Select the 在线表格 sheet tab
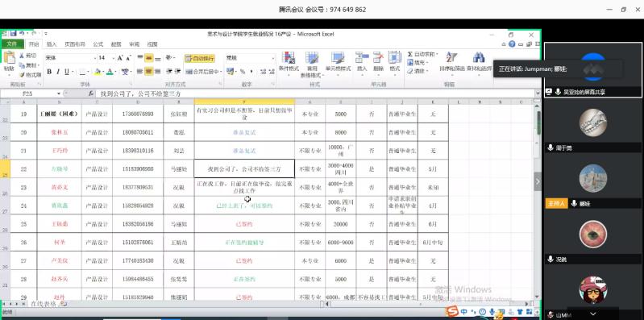 pos(44,304)
